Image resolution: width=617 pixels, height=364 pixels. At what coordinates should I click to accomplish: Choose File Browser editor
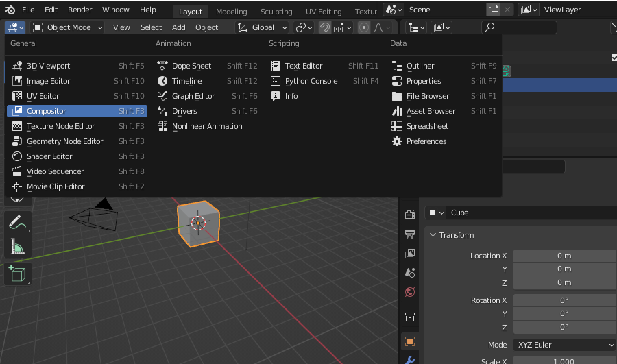click(444, 96)
